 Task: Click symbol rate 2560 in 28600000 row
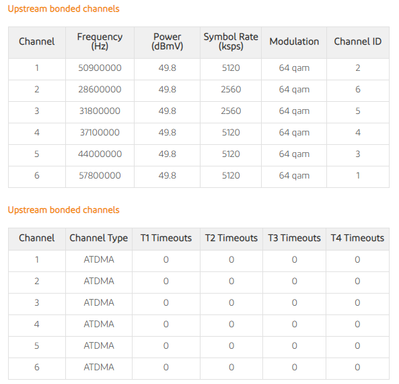[x=231, y=89]
